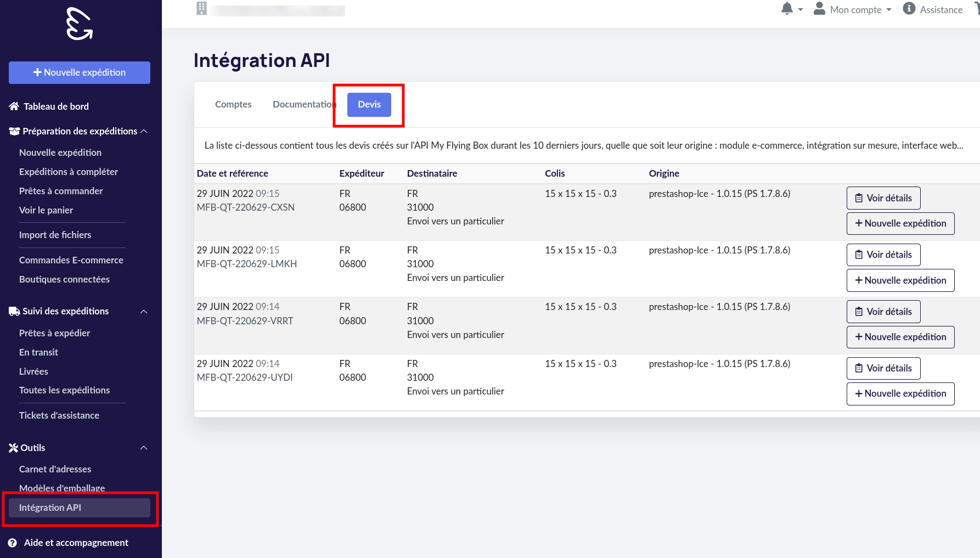Create new shipment from quote MFB-QT-220629-UYDI

pyautogui.click(x=900, y=393)
